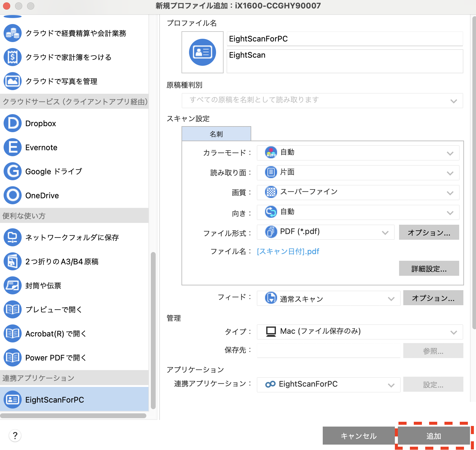Click the Acrobat(R)で開く icon
Image resolution: width=476 pixels, height=450 pixels.
13,333
